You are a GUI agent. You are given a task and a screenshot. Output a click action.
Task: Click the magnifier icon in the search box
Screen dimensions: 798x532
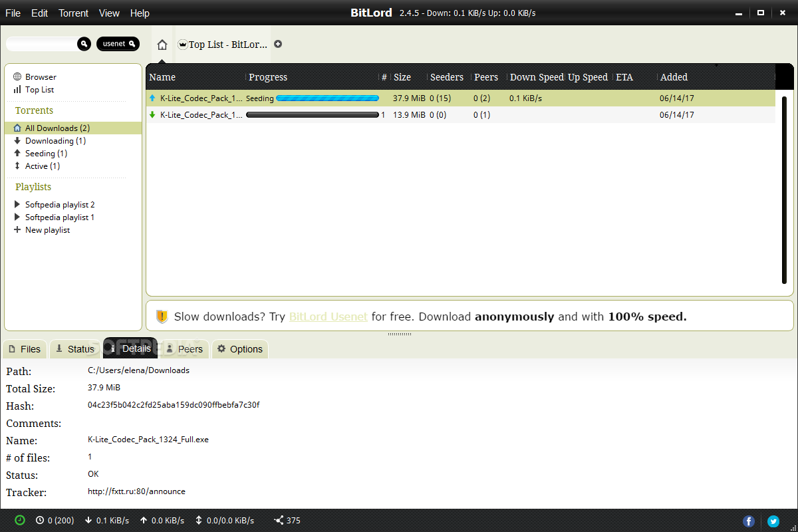pyautogui.click(x=84, y=44)
